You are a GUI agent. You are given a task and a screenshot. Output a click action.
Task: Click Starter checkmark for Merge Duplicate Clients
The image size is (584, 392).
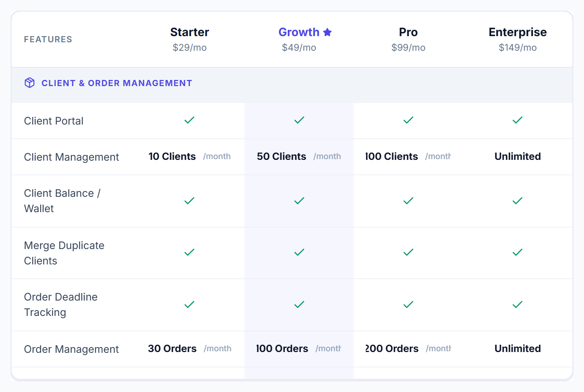(x=189, y=252)
